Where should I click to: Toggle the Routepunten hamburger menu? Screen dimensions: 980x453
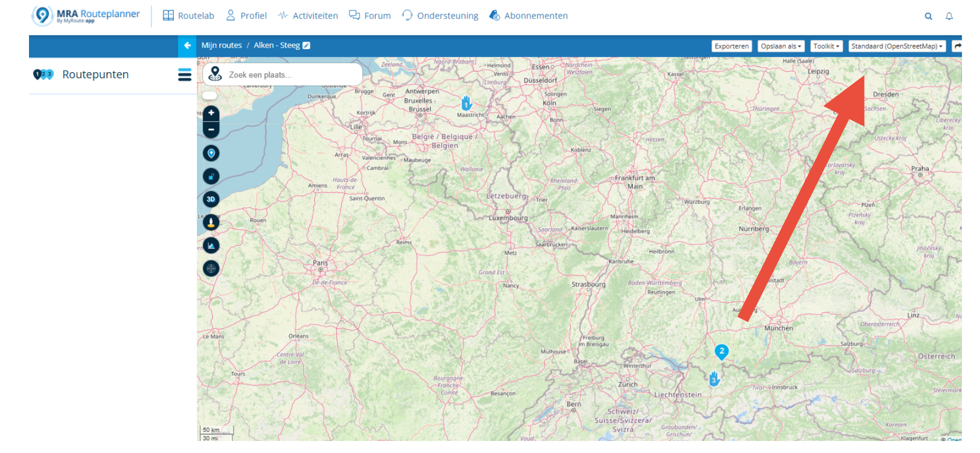pos(185,75)
